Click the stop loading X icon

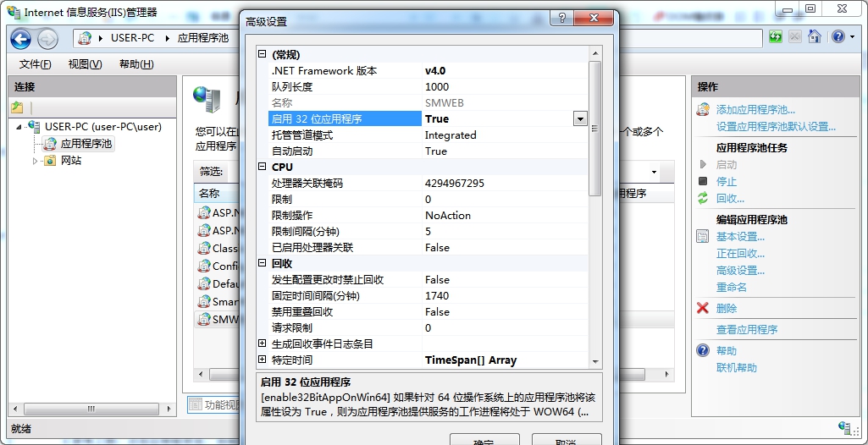[x=795, y=37]
